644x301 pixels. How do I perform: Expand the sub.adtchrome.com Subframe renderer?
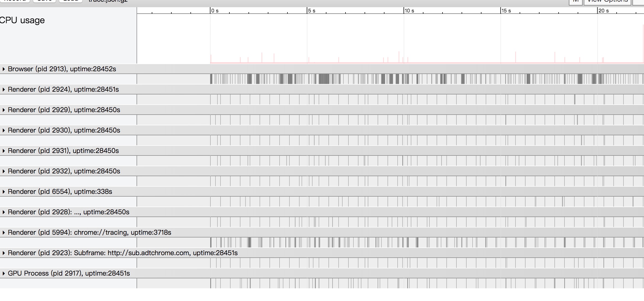click(x=4, y=253)
